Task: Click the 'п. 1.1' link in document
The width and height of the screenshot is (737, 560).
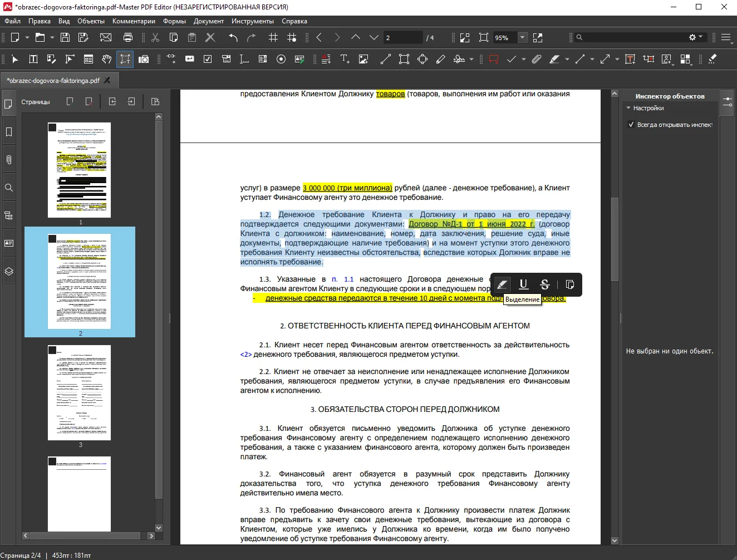Action: coord(343,279)
